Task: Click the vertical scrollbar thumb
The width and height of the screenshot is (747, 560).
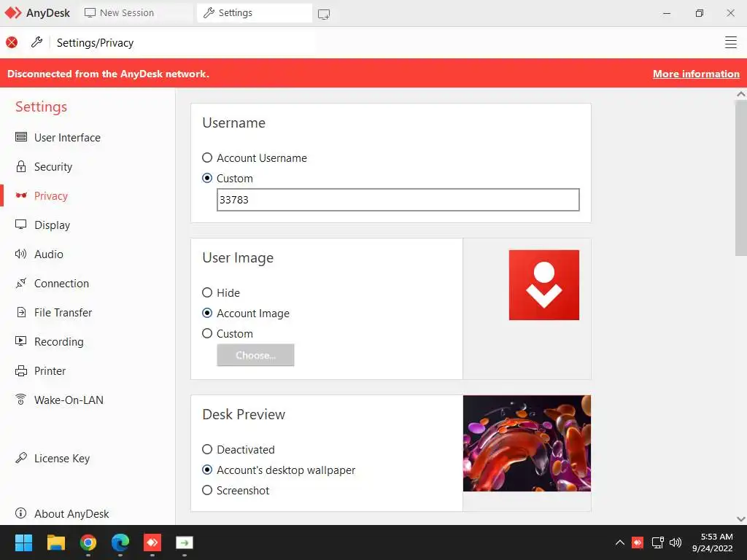Action: point(741,178)
